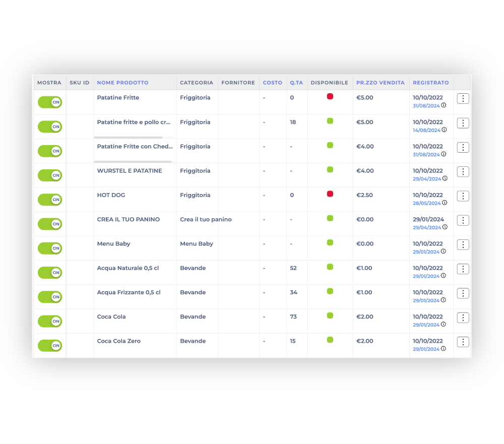Expand actions menu for Acqua Frizzante 0,5 cl

coord(463,293)
